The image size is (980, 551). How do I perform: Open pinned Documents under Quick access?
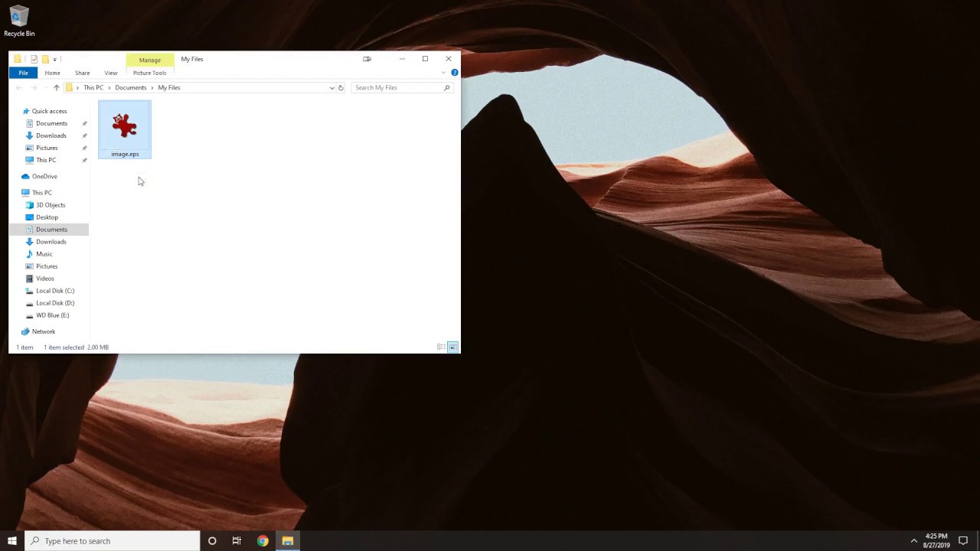[51, 123]
